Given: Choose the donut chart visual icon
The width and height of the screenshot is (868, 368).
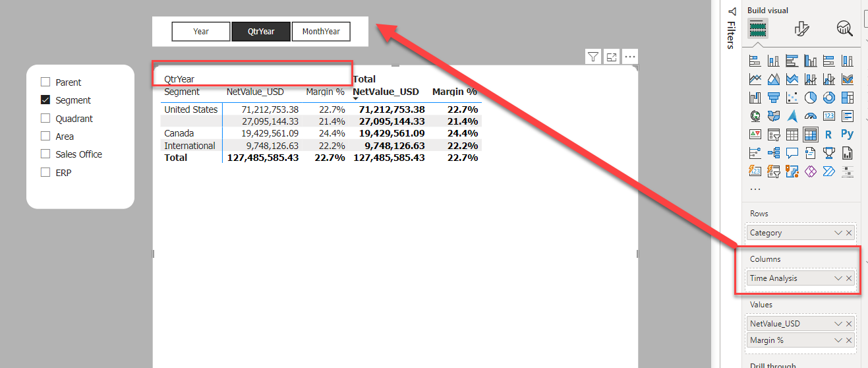Looking at the screenshot, I should coord(829,98).
